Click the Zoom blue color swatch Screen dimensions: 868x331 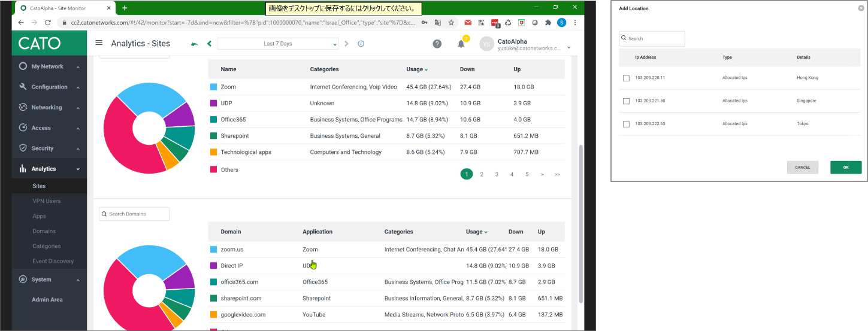pos(213,87)
